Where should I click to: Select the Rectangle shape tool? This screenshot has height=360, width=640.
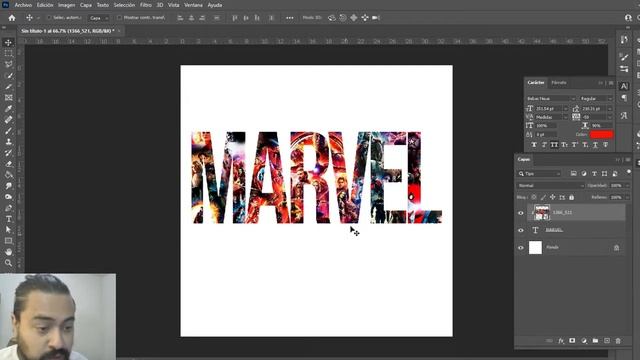point(8,241)
